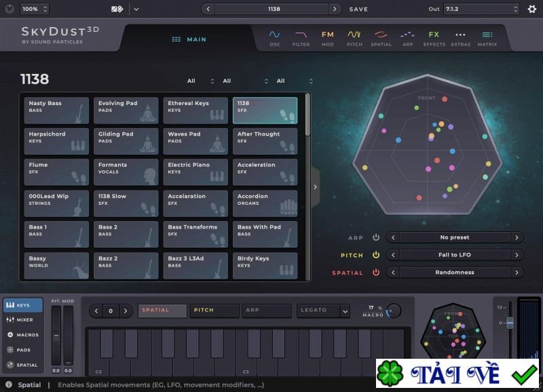Viewport: 543px width, 392px height.
Task: Select next SPATIAL preset arrow
Action: (517, 273)
